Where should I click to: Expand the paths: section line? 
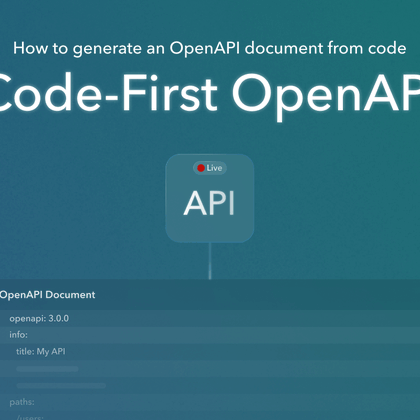coord(210,402)
